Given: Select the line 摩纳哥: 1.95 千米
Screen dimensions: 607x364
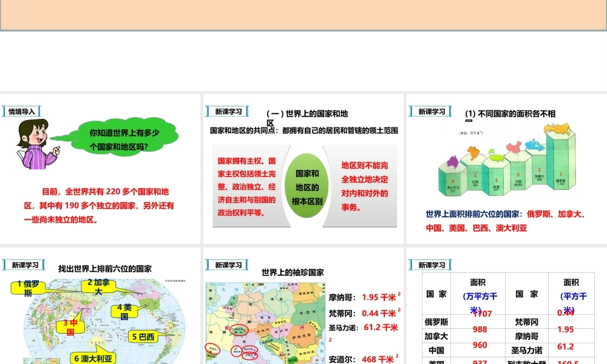Looking at the screenshot, I should click(365, 297).
